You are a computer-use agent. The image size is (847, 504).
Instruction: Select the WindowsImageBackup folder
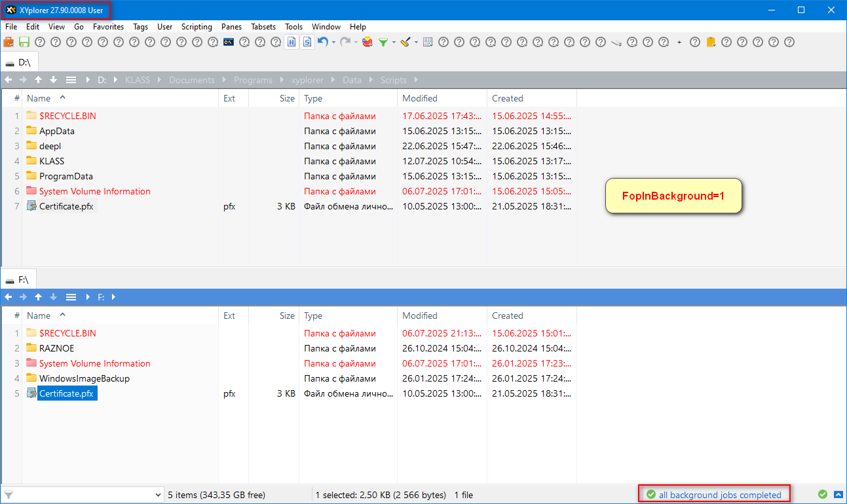click(85, 378)
